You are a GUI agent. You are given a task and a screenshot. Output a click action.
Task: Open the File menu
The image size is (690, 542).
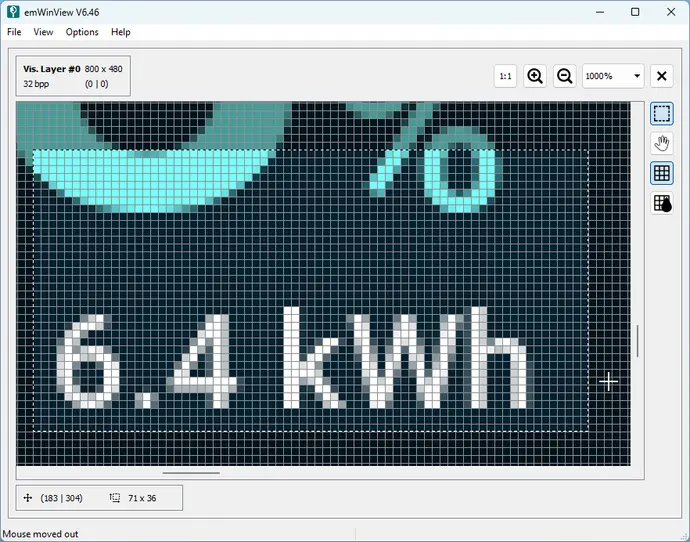pos(14,32)
